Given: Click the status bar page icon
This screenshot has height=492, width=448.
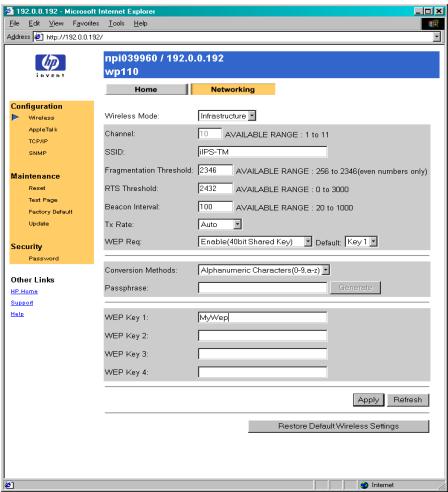Looking at the screenshot, I should click(9, 485).
